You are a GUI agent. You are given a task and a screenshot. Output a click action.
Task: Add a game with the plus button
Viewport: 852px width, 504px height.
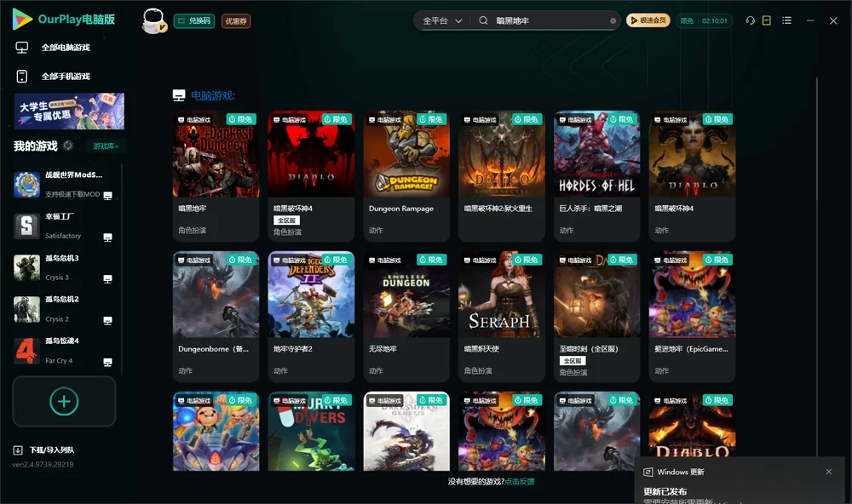[64, 401]
